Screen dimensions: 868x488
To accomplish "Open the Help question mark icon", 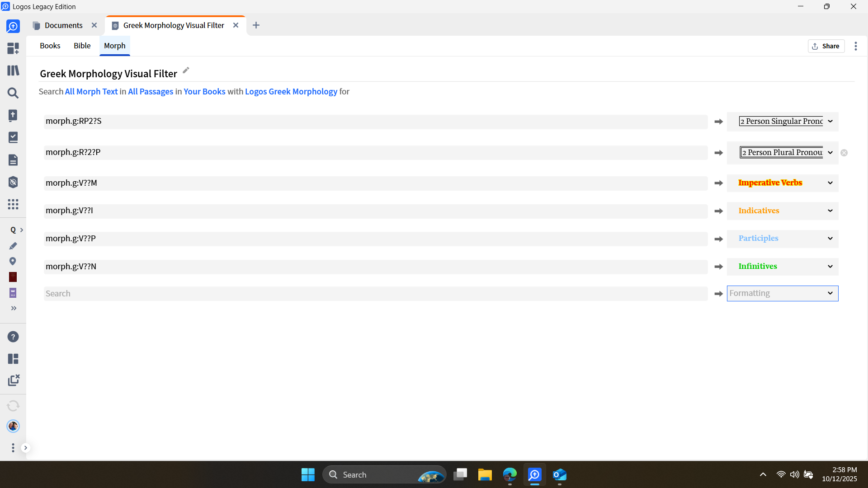I will (13, 337).
